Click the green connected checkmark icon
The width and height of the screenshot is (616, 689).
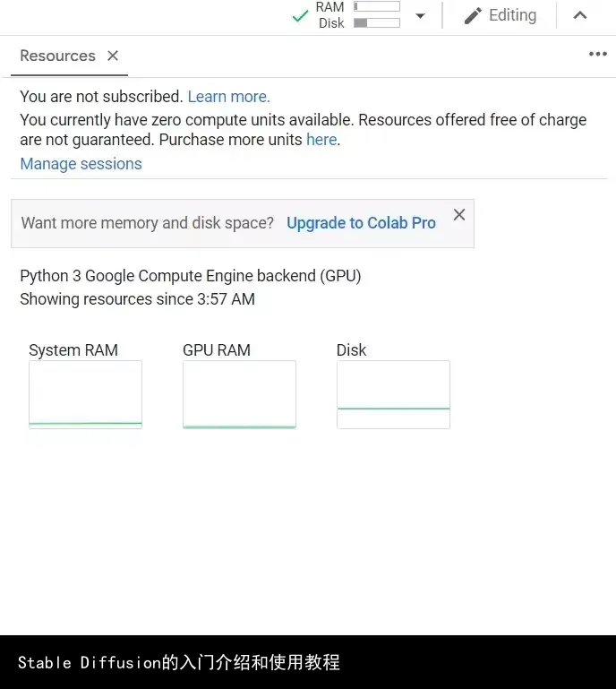coord(301,15)
